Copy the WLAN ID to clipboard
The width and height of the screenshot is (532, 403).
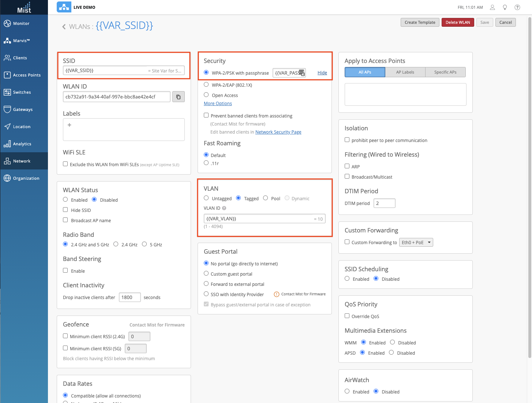coord(178,97)
